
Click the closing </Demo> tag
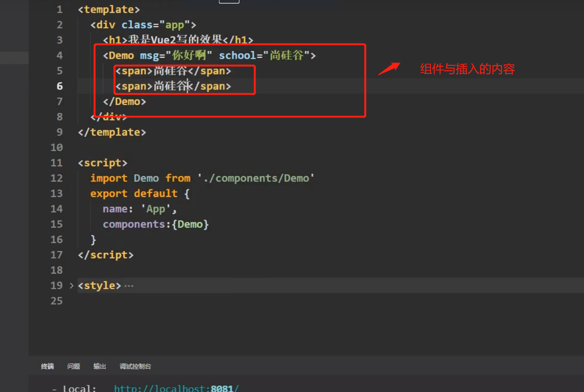point(125,101)
